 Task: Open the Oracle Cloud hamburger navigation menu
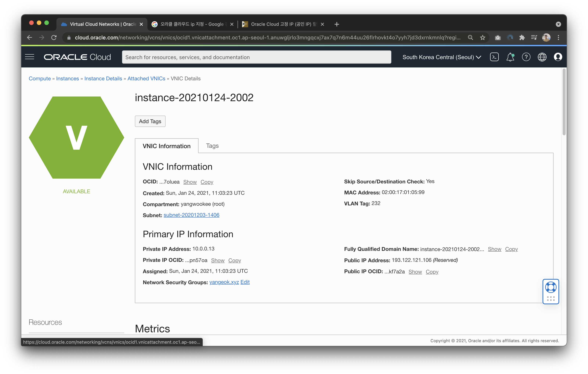30,57
